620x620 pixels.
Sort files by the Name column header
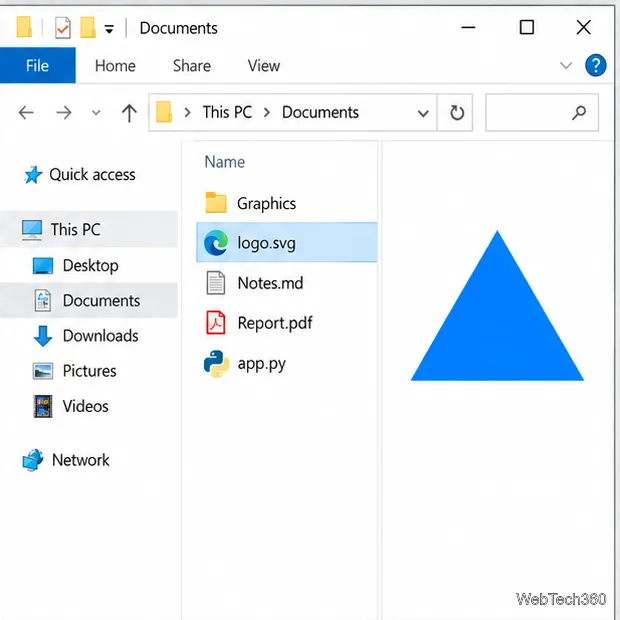225,162
